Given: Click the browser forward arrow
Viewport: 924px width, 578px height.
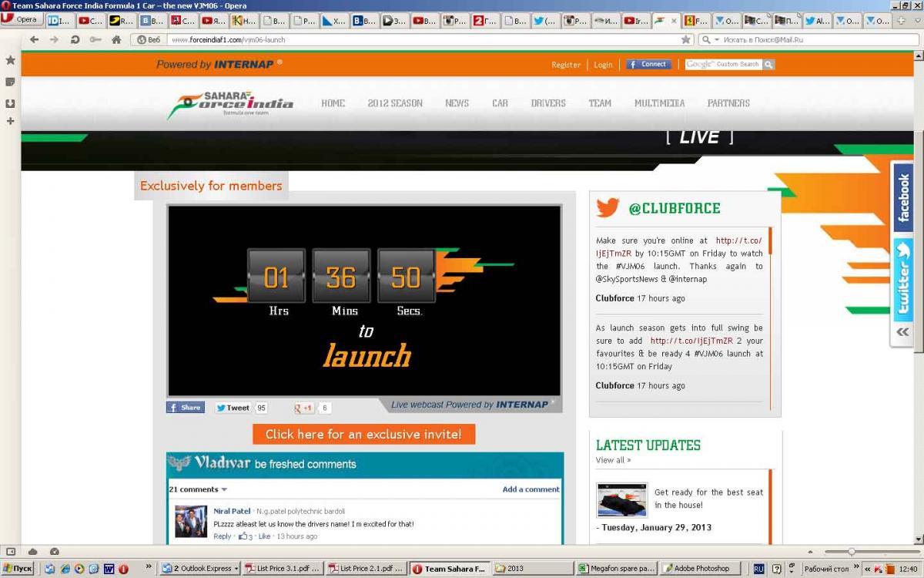Looking at the screenshot, I should (54, 39).
